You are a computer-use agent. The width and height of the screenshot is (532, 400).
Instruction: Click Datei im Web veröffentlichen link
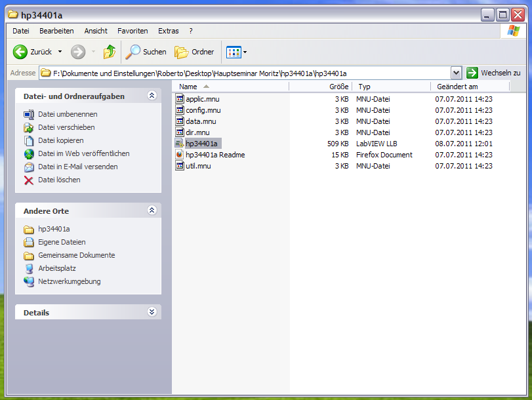(x=84, y=153)
